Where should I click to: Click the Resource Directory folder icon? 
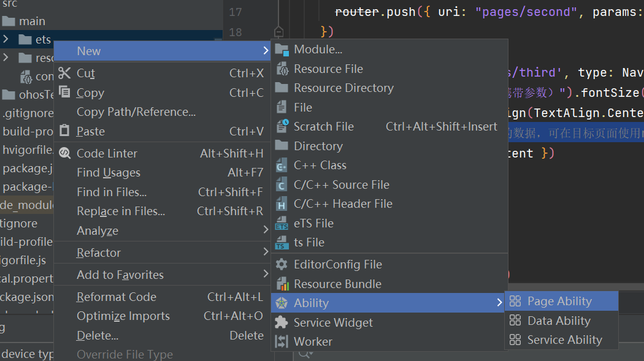click(282, 88)
